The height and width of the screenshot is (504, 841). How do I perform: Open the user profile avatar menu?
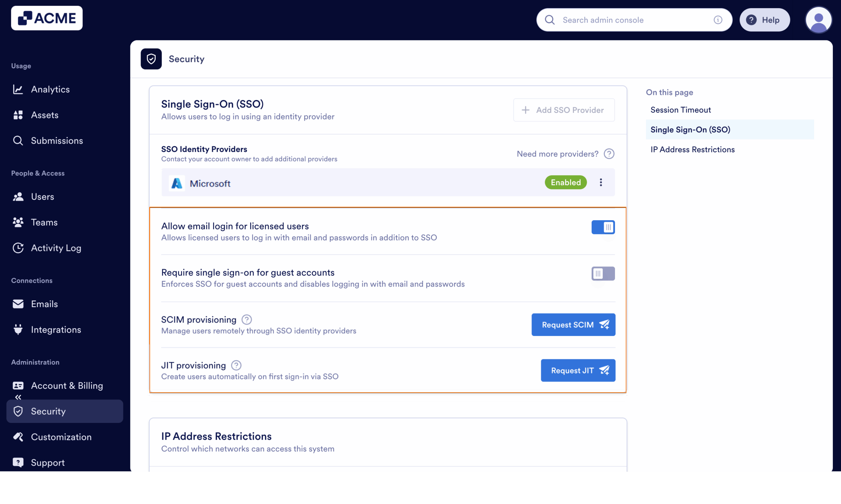click(819, 20)
